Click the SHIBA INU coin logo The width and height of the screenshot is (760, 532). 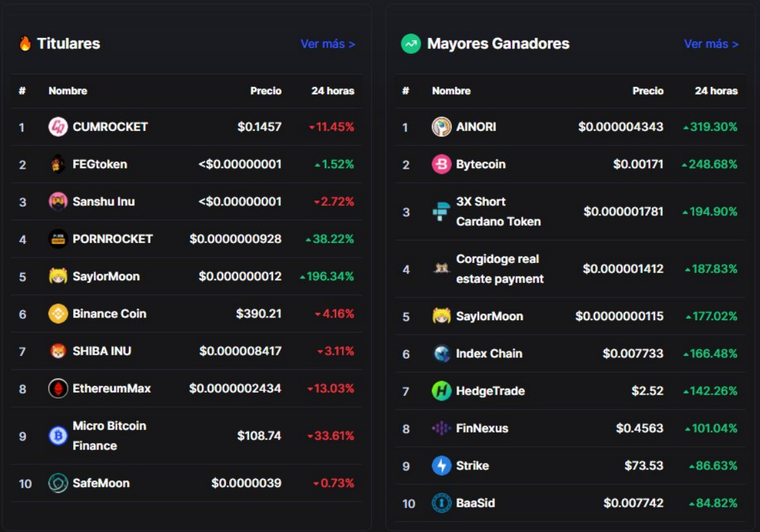click(58, 351)
